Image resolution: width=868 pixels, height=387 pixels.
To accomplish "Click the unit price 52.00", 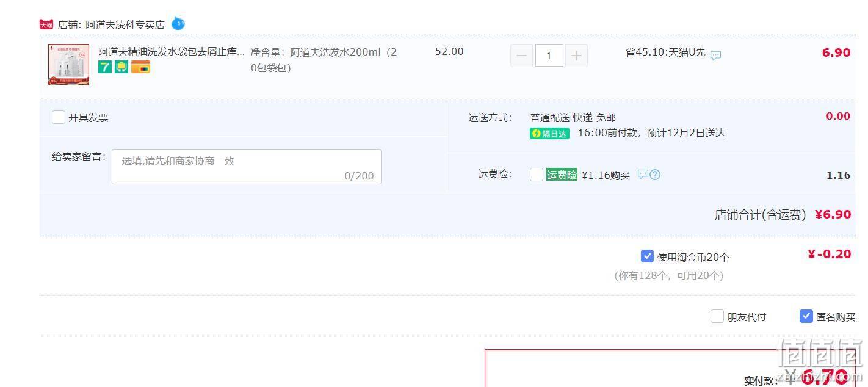I will coord(449,51).
